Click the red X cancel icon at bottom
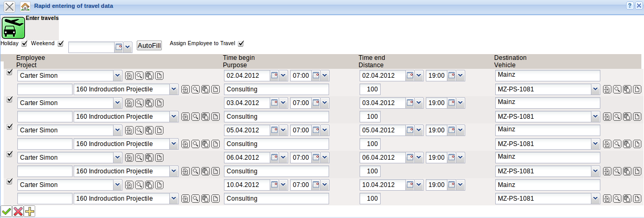 point(18,212)
